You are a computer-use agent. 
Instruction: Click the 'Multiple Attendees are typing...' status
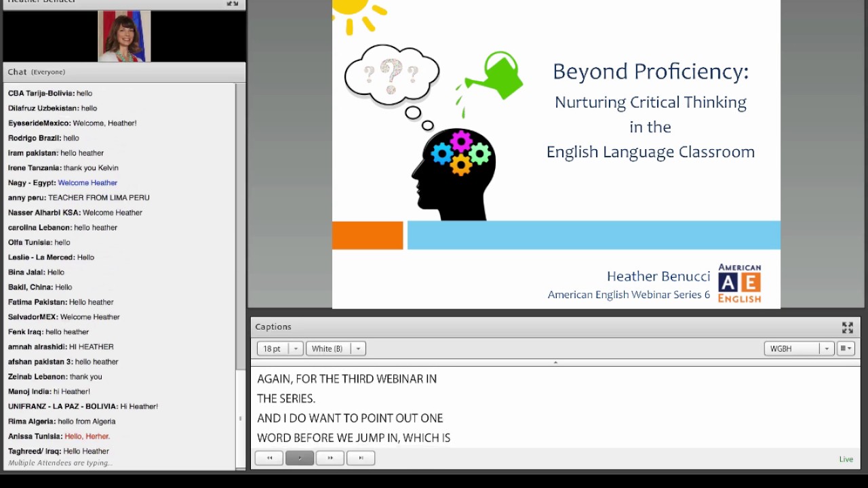(x=60, y=463)
